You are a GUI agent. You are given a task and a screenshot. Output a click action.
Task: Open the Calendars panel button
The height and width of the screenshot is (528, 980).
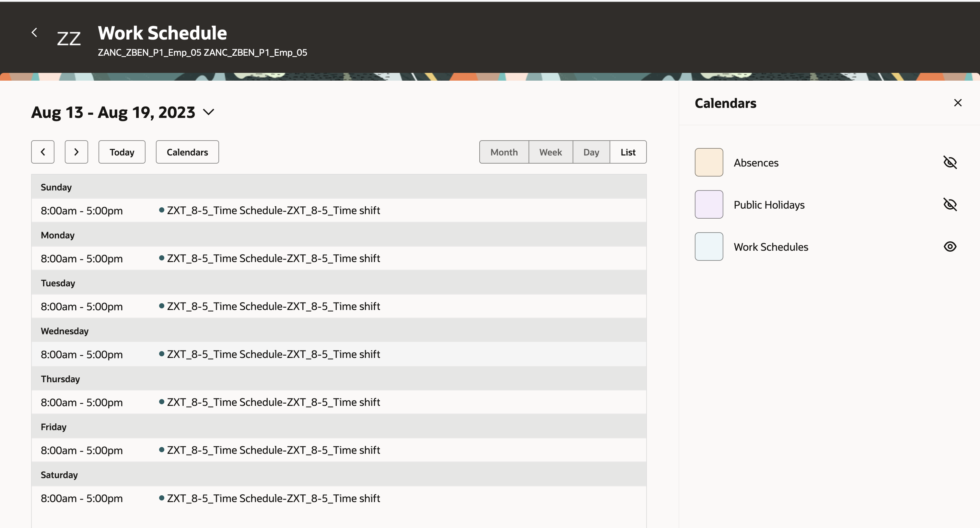187,152
